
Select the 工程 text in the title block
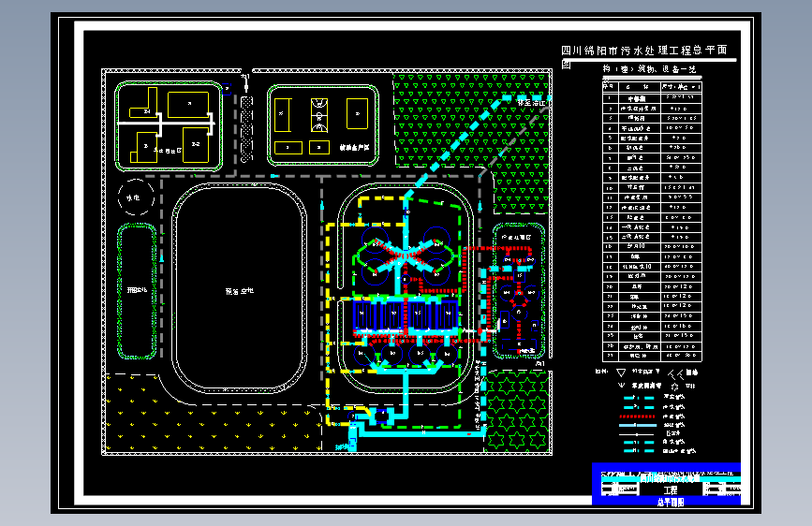(x=671, y=489)
